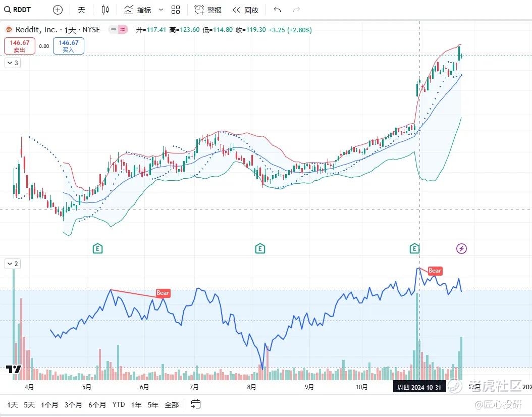Viewport: 532px width, 417px height.
Task: Click the Bear label near November
Action: [435, 271]
